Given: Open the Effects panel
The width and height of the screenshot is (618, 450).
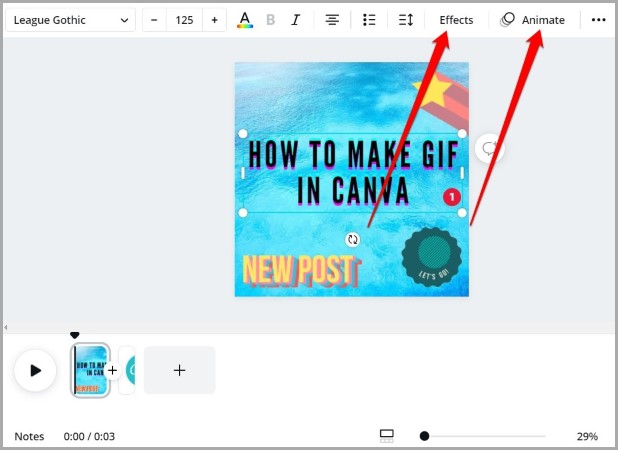Looking at the screenshot, I should (x=456, y=20).
